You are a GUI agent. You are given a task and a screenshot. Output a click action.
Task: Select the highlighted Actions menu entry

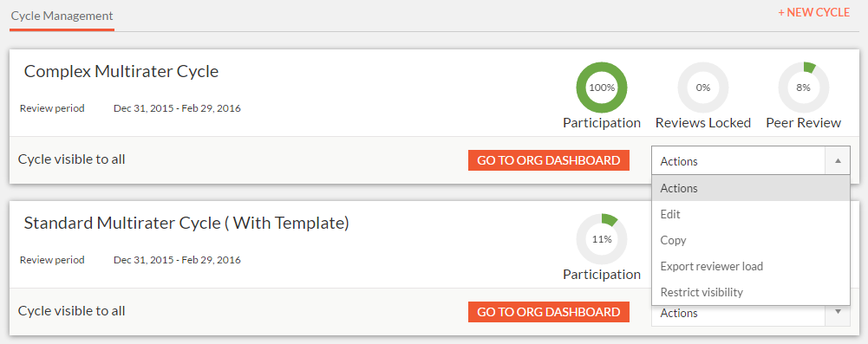click(x=751, y=188)
